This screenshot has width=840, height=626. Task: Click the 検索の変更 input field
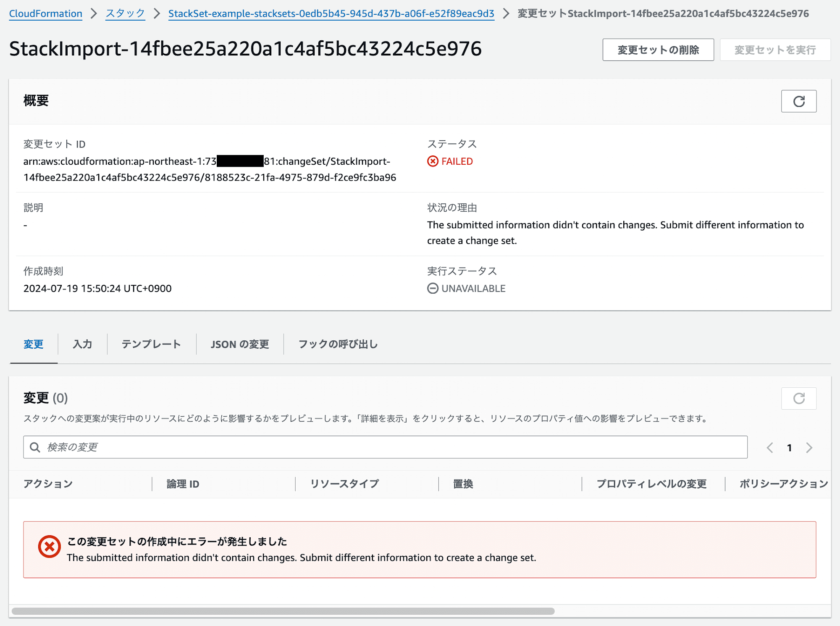tap(386, 447)
